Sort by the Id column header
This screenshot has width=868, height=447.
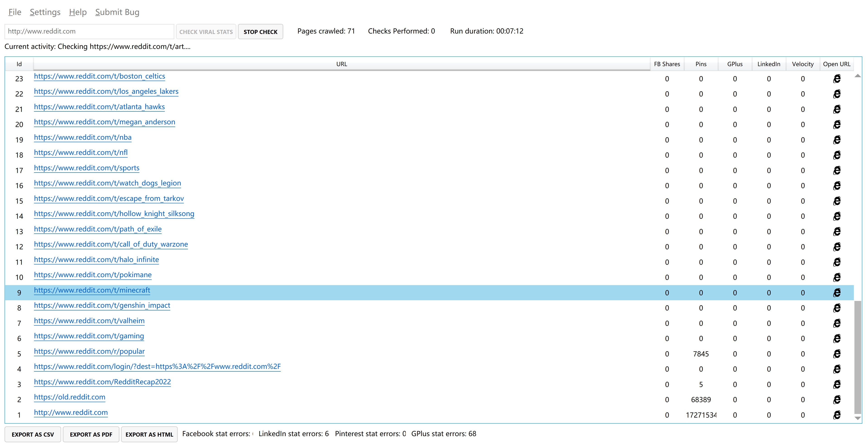(x=19, y=64)
